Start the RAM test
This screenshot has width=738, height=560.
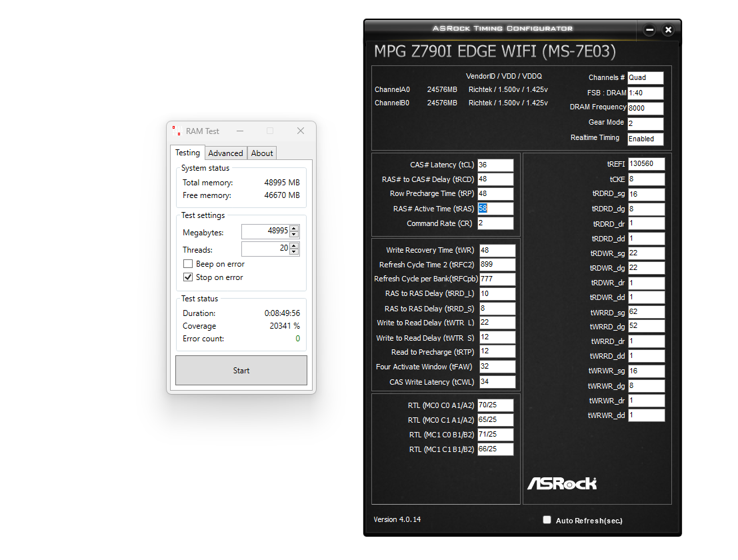pos(241,371)
